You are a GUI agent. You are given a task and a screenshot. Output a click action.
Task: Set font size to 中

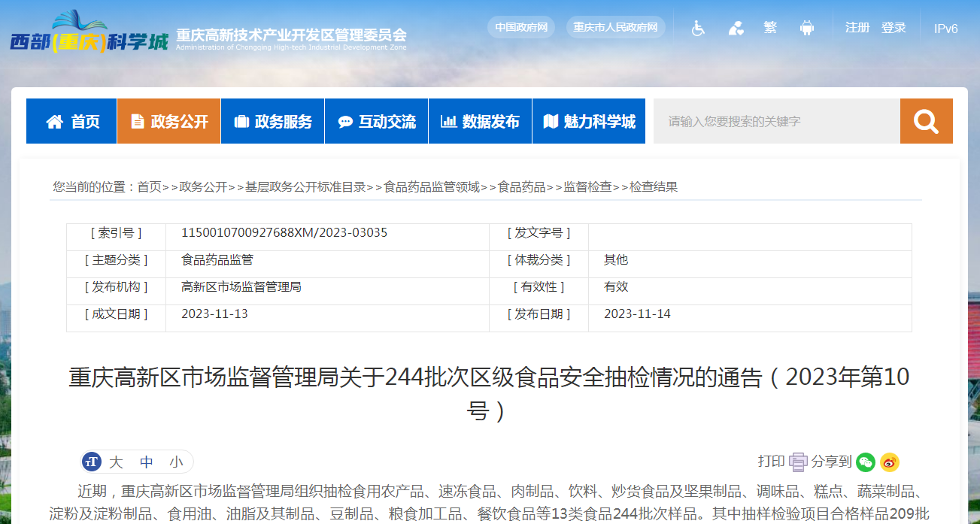(147, 462)
